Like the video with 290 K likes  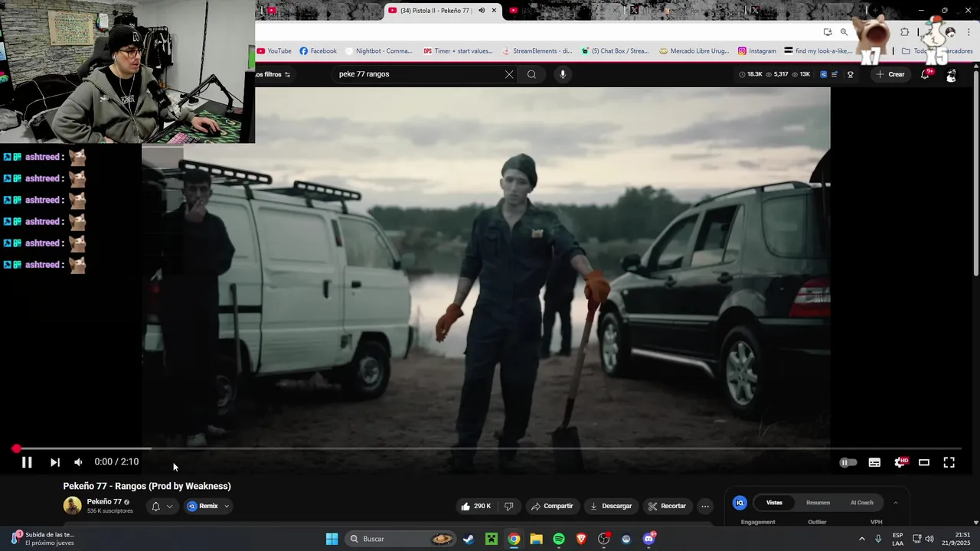pos(475,506)
